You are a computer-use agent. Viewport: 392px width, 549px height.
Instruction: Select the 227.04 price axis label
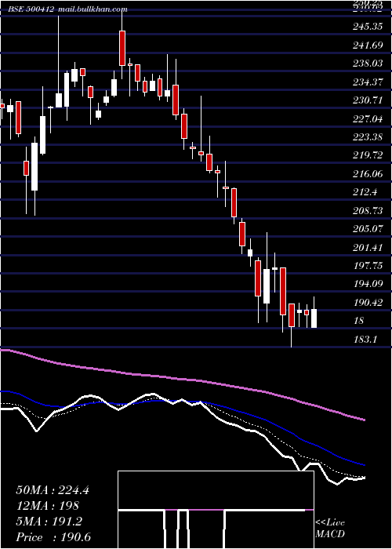[367, 119]
